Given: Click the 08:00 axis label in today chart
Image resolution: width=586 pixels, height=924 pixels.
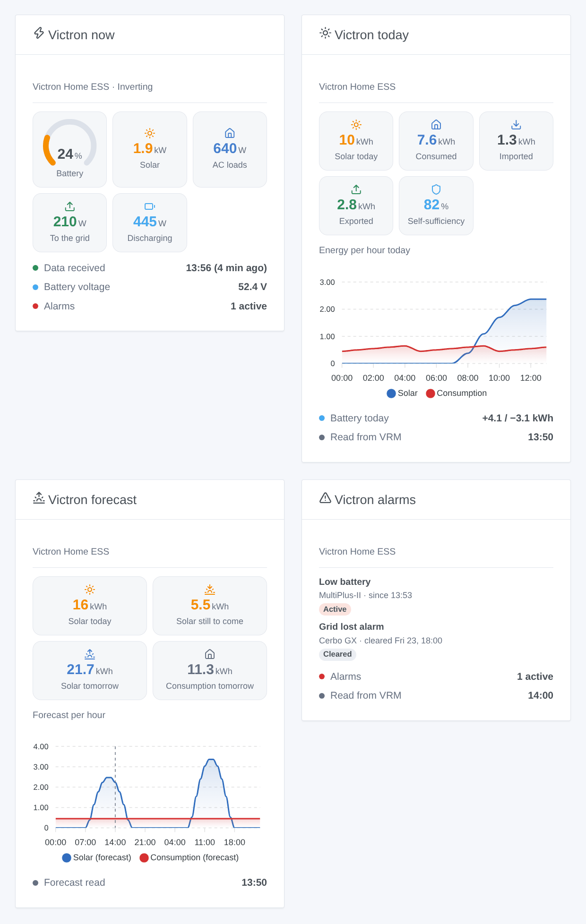Looking at the screenshot, I should tap(468, 378).
